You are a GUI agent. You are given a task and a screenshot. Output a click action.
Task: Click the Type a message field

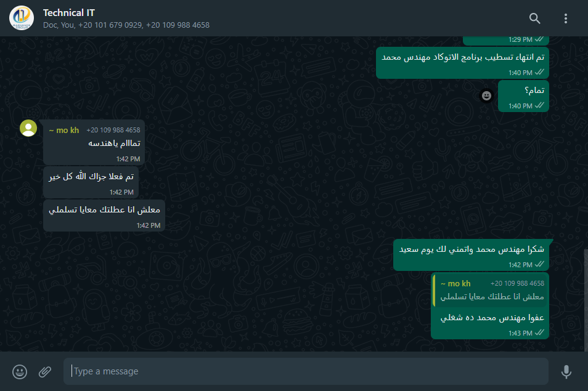(306, 371)
